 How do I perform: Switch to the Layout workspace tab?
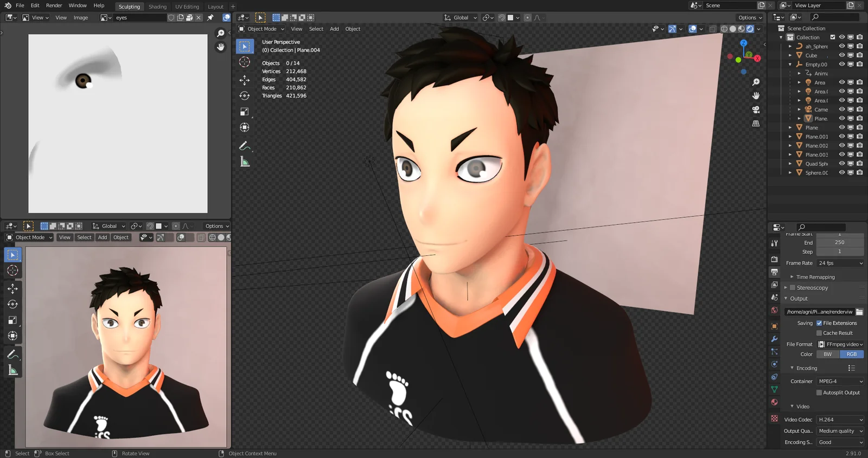[x=215, y=7]
